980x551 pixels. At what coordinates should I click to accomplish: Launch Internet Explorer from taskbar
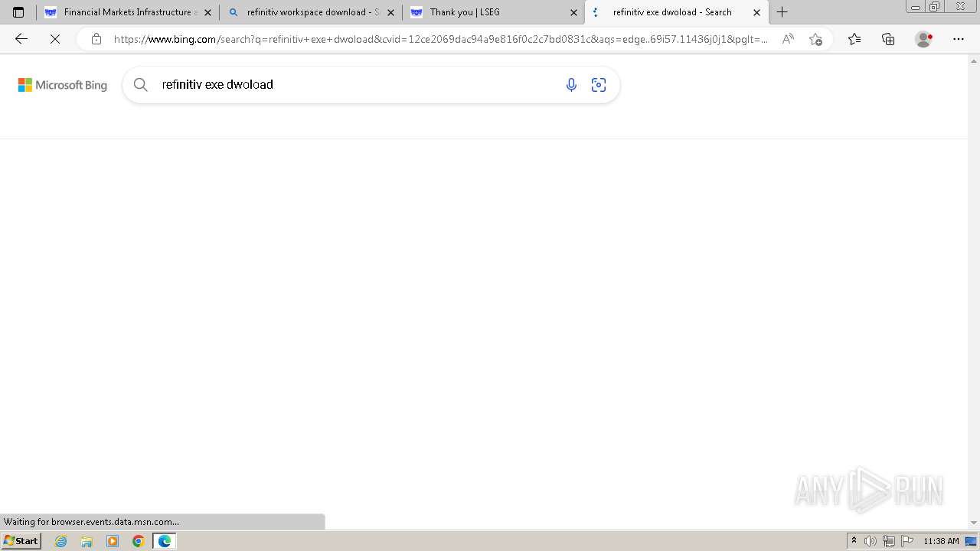point(61,541)
